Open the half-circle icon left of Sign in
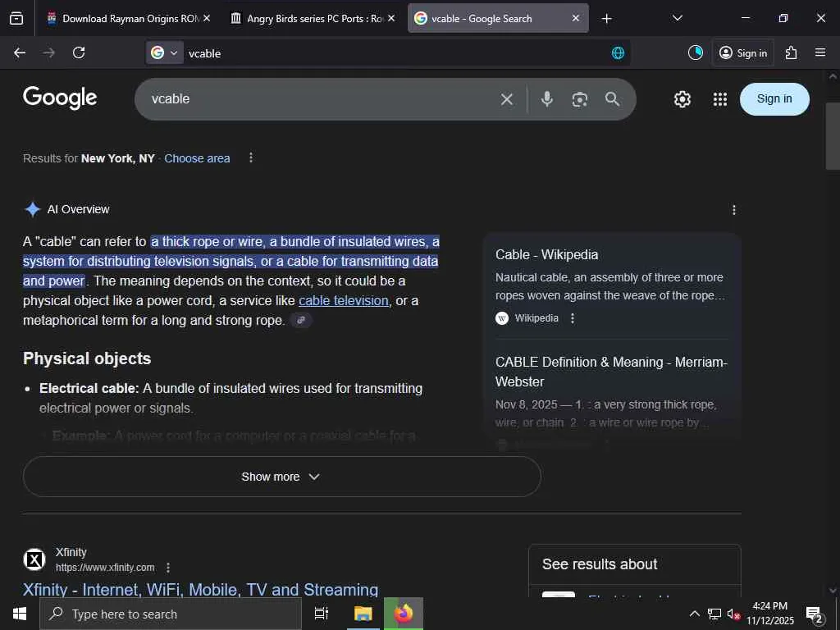This screenshot has width=840, height=630. [696, 52]
